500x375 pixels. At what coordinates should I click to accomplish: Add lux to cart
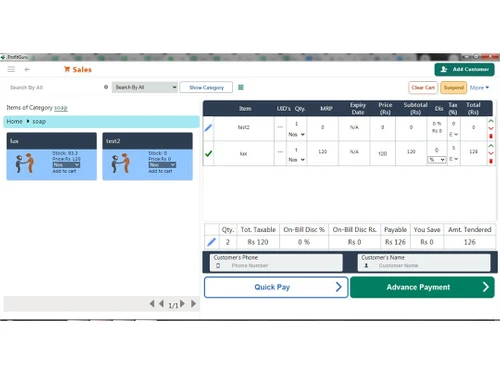click(64, 171)
